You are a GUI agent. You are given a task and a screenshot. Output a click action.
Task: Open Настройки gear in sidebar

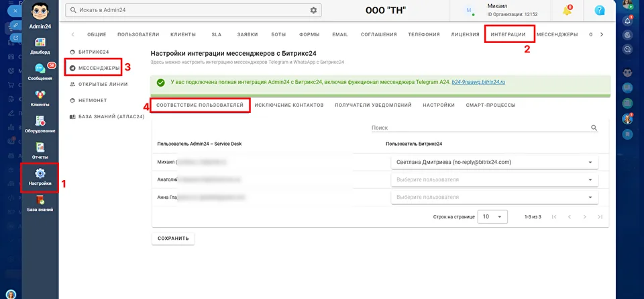pyautogui.click(x=40, y=177)
